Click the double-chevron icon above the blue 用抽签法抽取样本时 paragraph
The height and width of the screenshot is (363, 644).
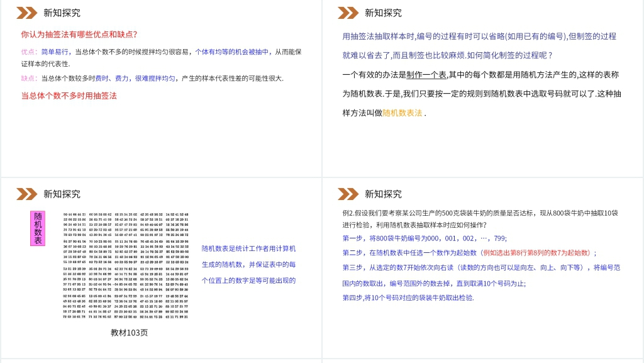click(x=348, y=13)
